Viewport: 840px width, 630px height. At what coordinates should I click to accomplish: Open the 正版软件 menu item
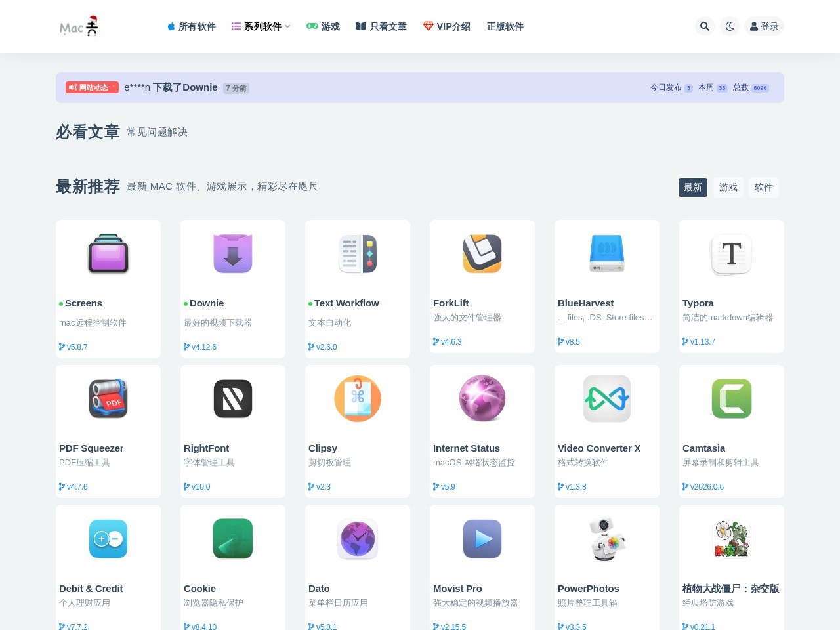tap(505, 26)
